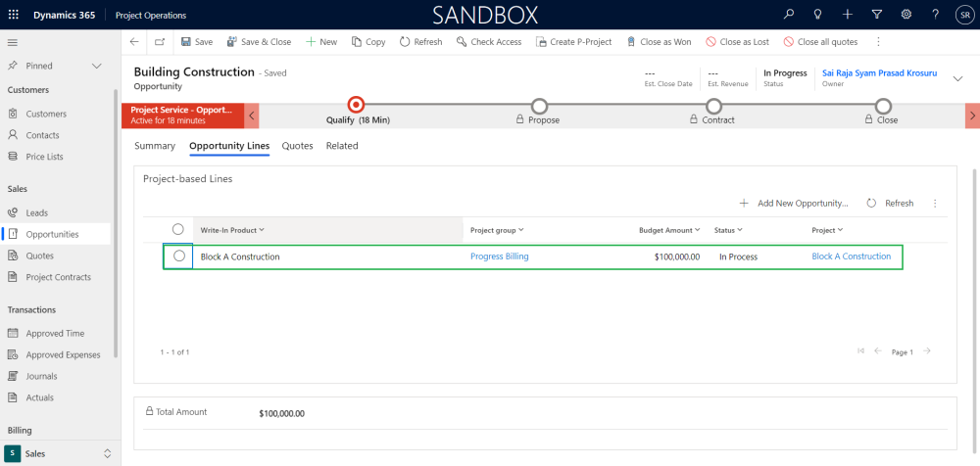Switch to the Summary tab
This screenshot has height=466, width=980.
click(155, 146)
